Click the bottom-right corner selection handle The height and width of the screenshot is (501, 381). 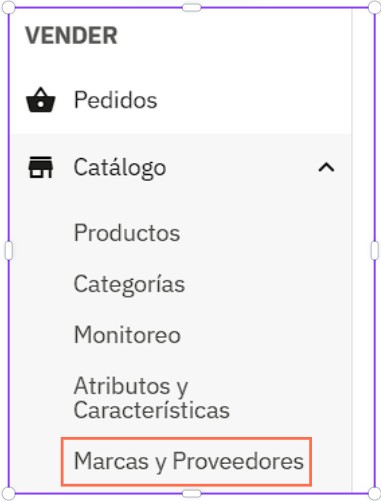375,493
